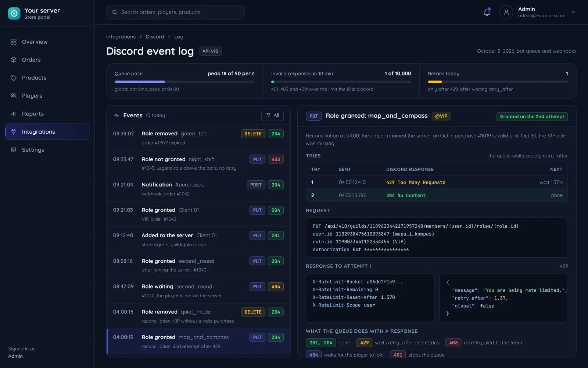Select the Role not granted night_shift event

tap(198, 163)
